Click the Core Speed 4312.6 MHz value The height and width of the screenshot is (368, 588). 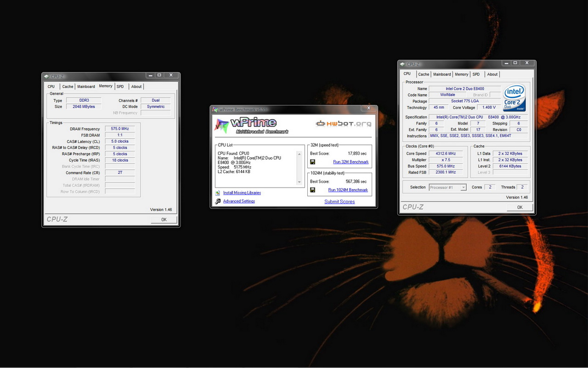[x=446, y=153]
